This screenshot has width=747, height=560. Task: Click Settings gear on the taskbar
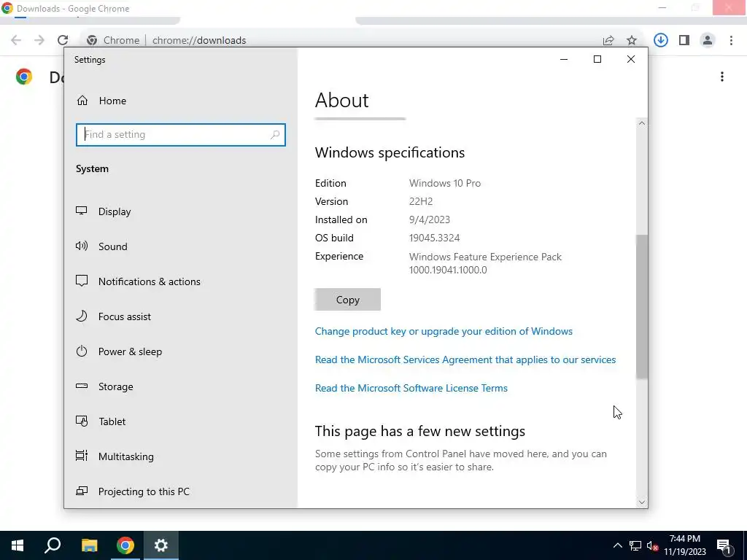click(x=161, y=545)
